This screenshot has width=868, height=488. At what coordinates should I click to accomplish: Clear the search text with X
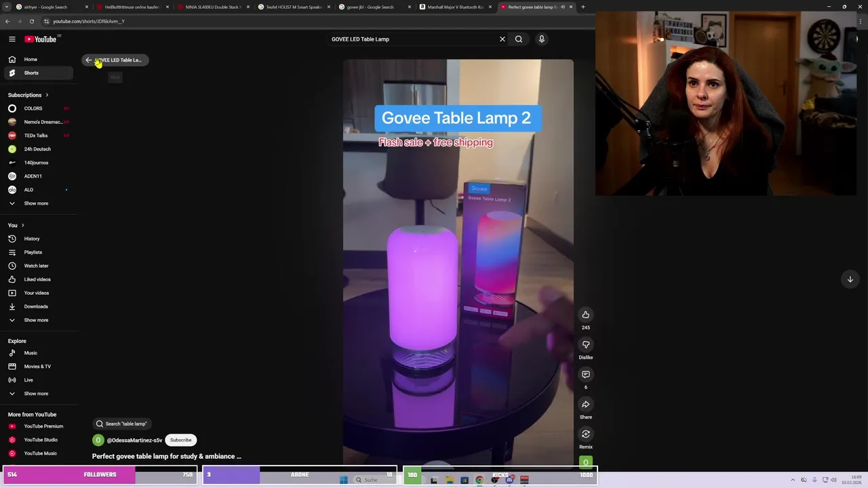(502, 39)
